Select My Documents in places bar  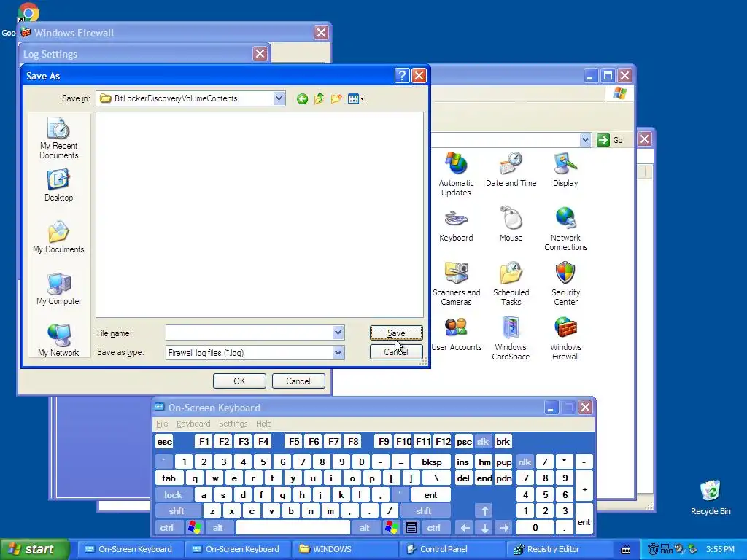coord(58,237)
